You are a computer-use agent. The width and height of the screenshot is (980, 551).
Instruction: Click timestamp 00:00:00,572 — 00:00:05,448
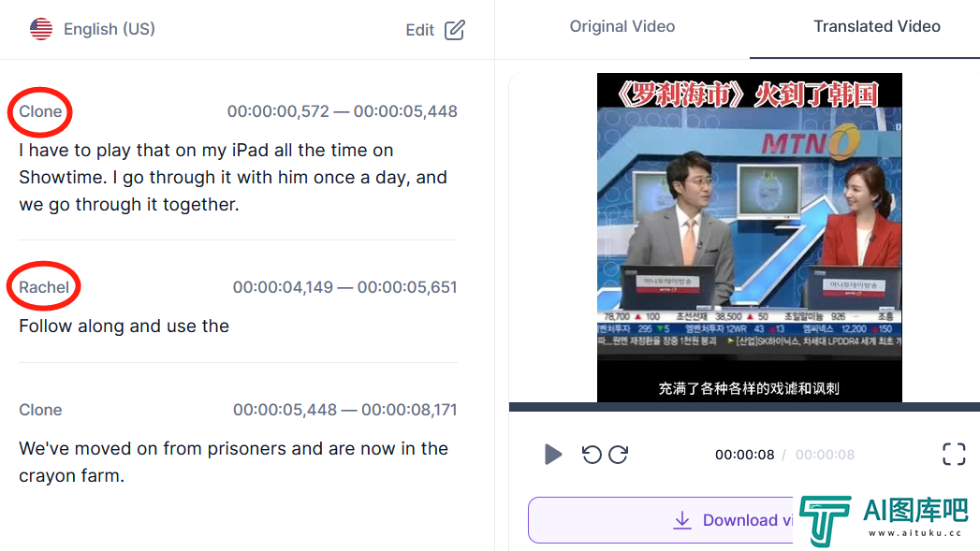coord(343,111)
